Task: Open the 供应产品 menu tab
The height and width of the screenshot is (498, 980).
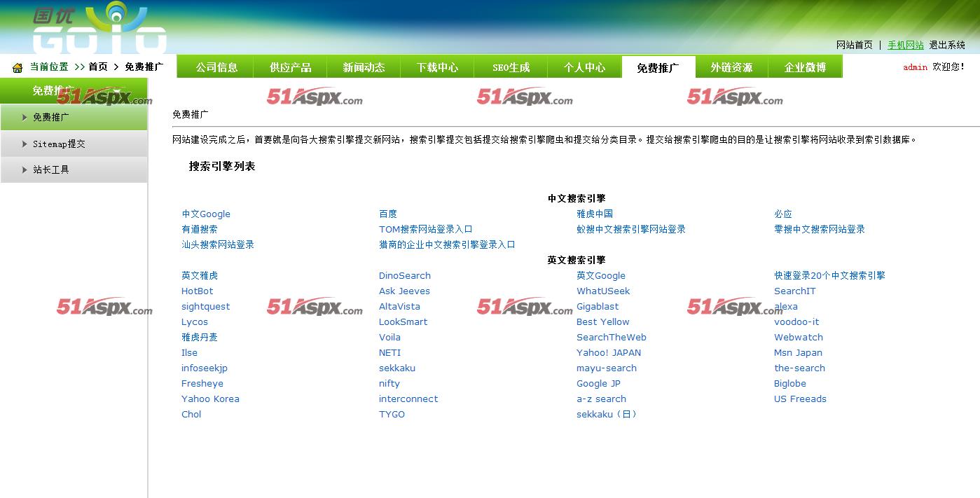Action: pyautogui.click(x=290, y=67)
